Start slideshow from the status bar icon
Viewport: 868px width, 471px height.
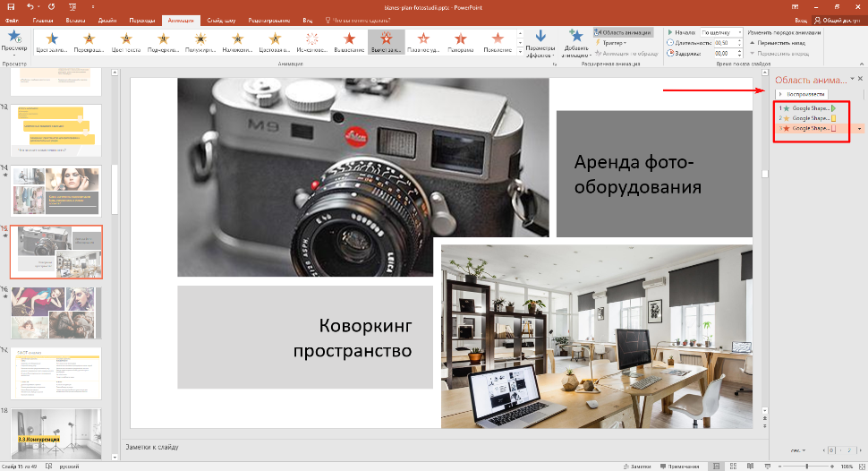[767, 466]
